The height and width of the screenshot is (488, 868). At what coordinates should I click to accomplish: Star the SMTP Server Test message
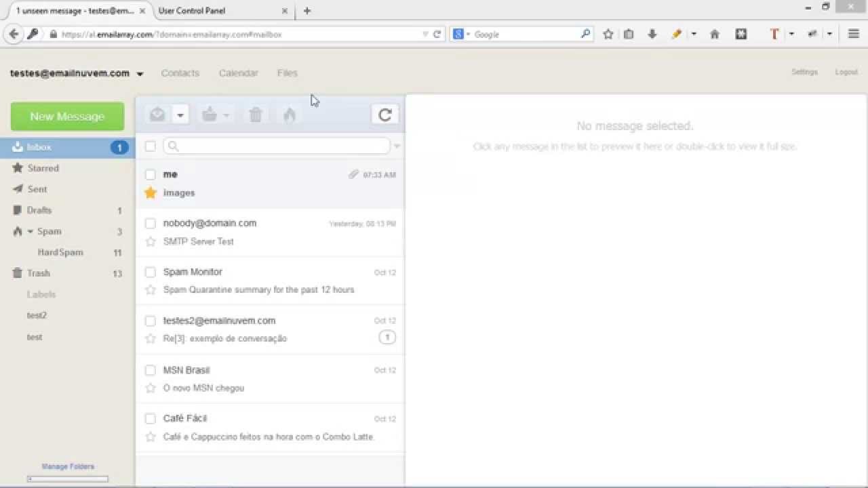(x=151, y=241)
